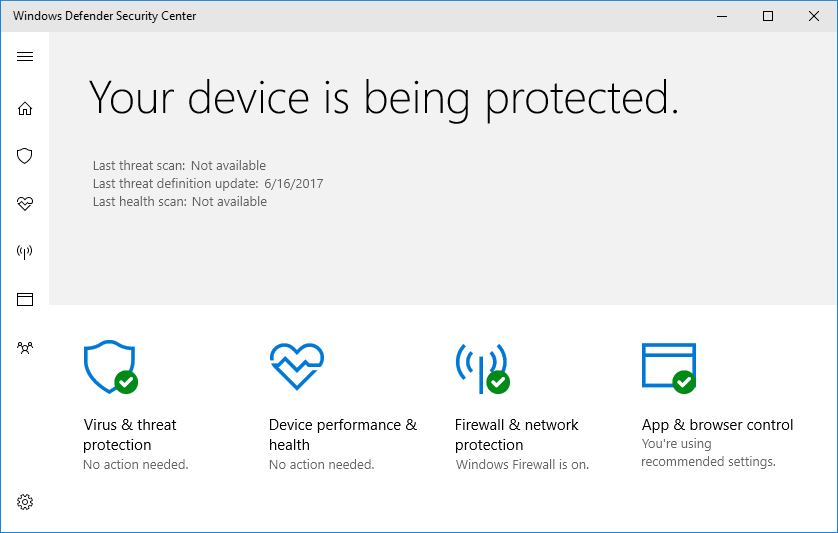Open Virus & threat protection title link
Screen dimensions: 838x533
[129, 435]
